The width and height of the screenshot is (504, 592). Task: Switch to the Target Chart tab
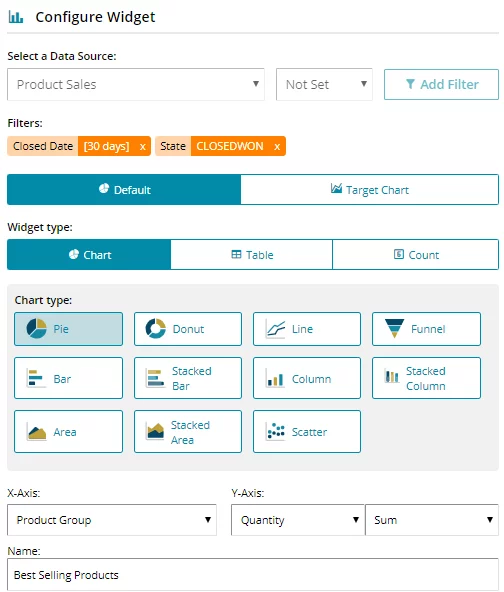(370, 190)
